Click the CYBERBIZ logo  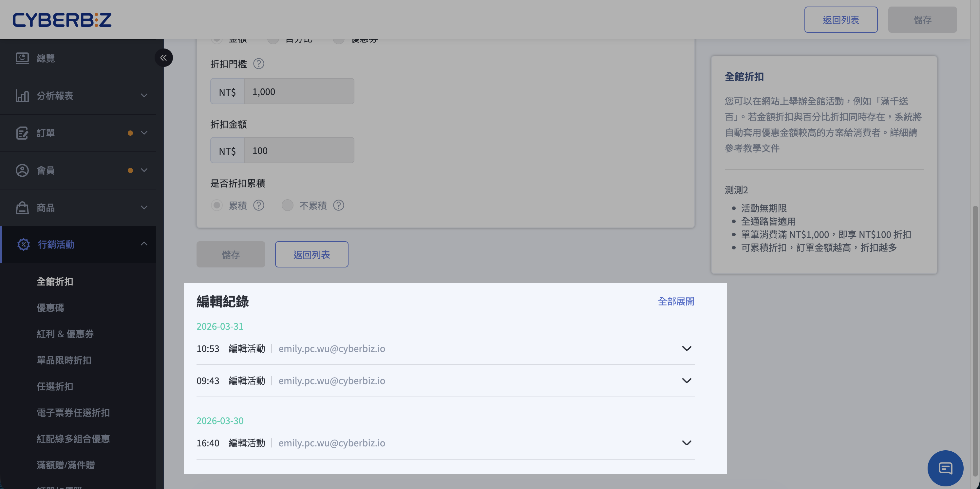62,20
